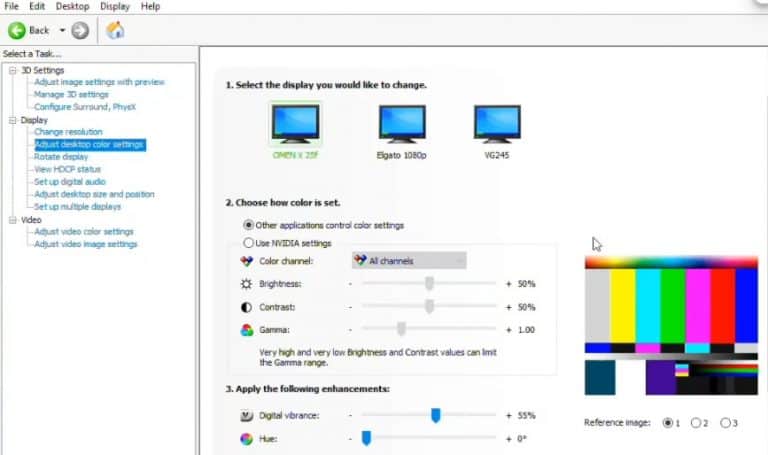Go to Manage 3D settings
Screen dimensions: 768x455
coord(71,94)
